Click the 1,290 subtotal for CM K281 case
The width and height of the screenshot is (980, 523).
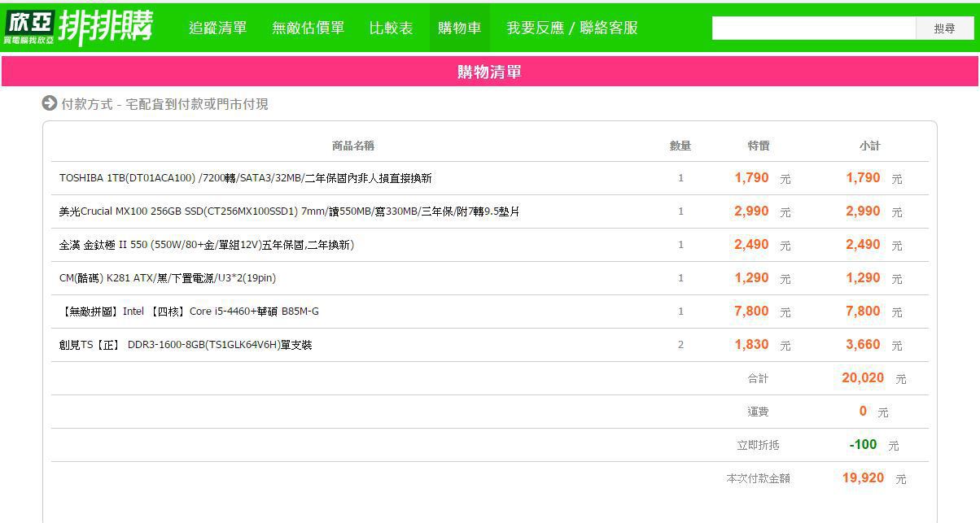coord(863,277)
